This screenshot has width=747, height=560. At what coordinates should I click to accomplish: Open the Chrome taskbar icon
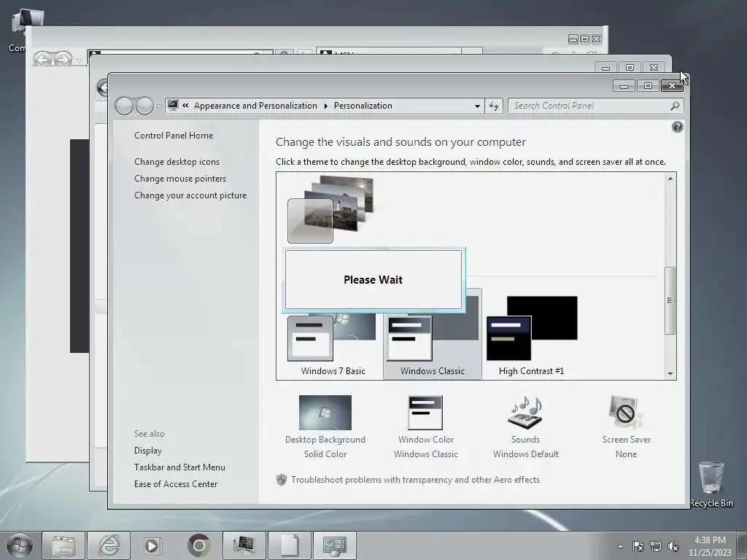click(x=198, y=545)
